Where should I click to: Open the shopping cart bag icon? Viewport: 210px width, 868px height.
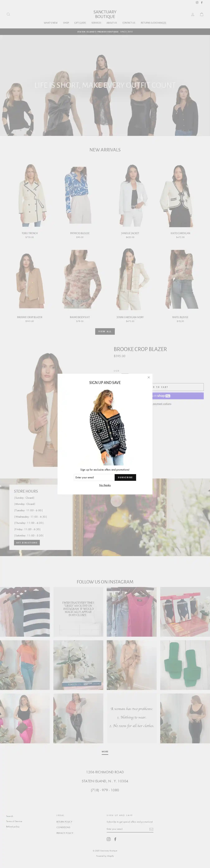[202, 14]
